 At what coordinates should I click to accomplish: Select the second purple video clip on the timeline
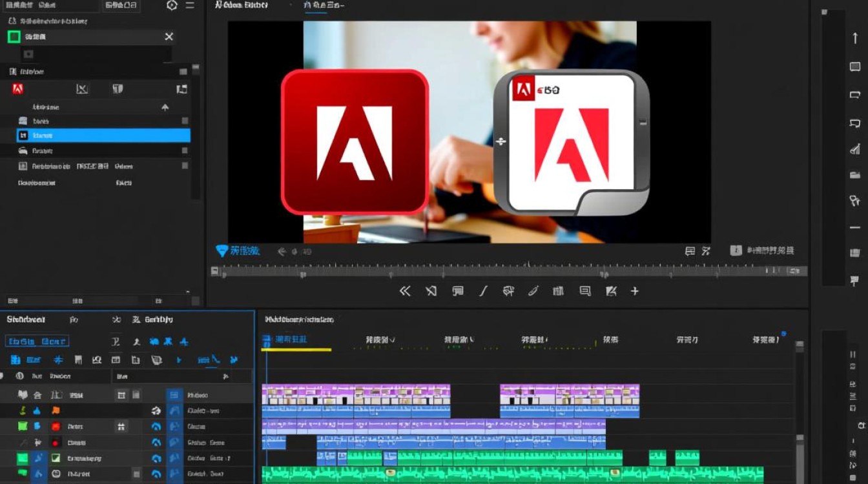coord(570,394)
